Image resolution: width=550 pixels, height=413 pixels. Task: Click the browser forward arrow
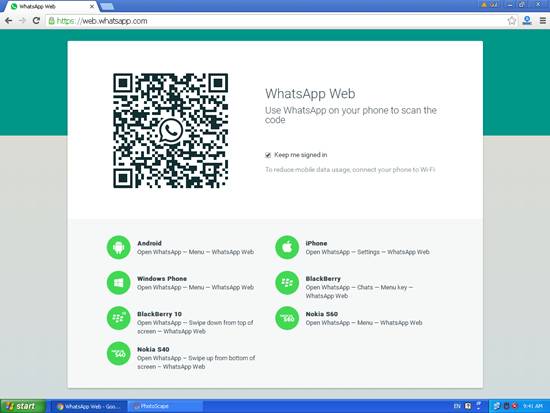click(x=22, y=21)
